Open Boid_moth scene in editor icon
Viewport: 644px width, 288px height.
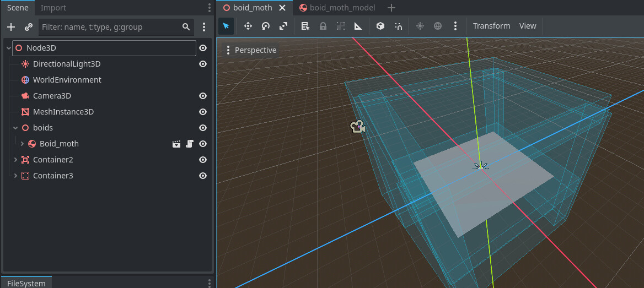[176, 144]
